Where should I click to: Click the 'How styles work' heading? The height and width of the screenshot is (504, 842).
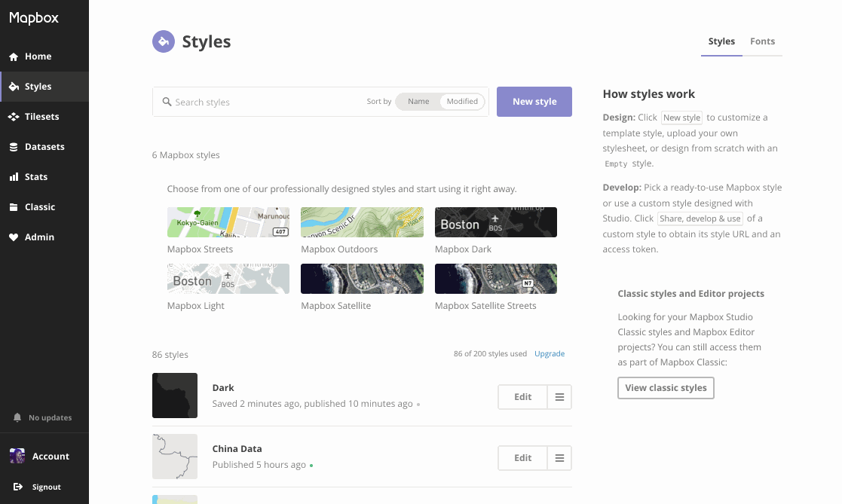(649, 94)
